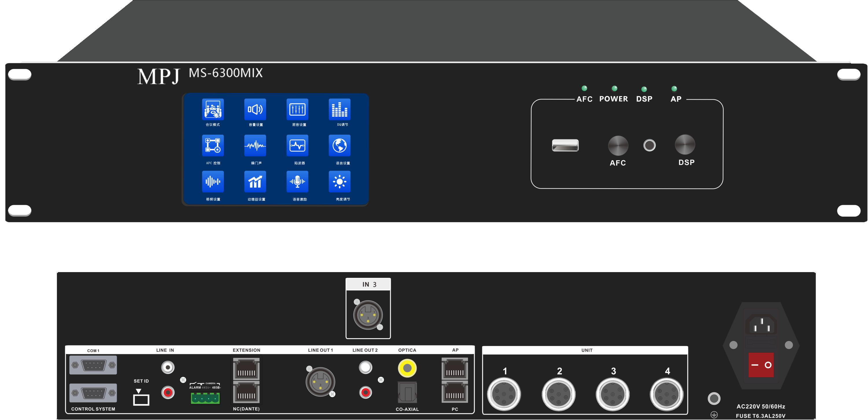Click the yellow CO-AXIAL RCA jack
Viewport: 868px width, 420px height.
pos(407,368)
